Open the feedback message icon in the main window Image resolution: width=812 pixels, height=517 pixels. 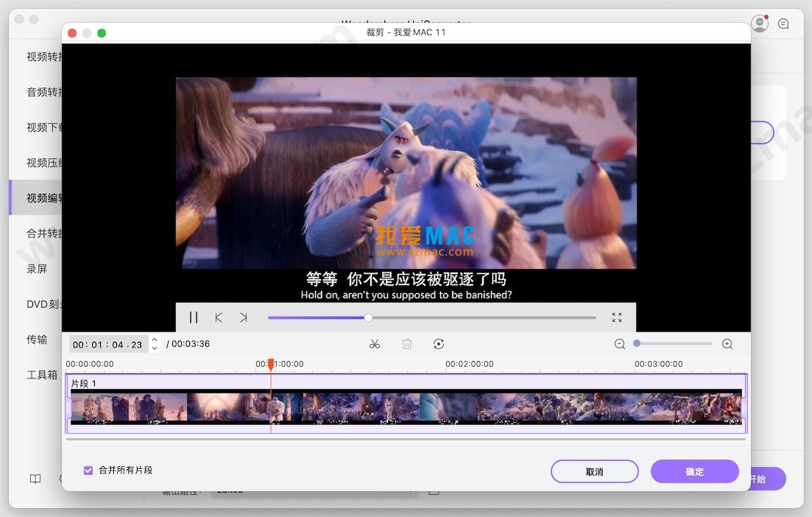[783, 24]
